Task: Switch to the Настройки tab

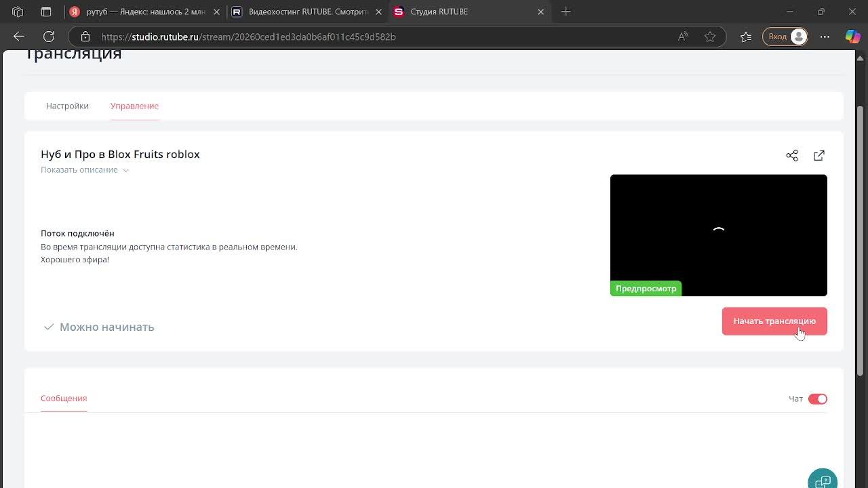Action: point(67,106)
